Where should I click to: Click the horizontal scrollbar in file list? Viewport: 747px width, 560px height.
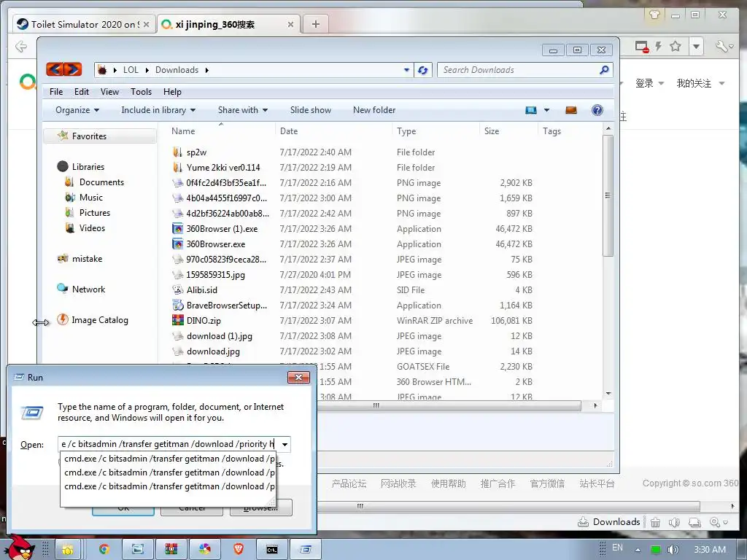tap(376, 405)
